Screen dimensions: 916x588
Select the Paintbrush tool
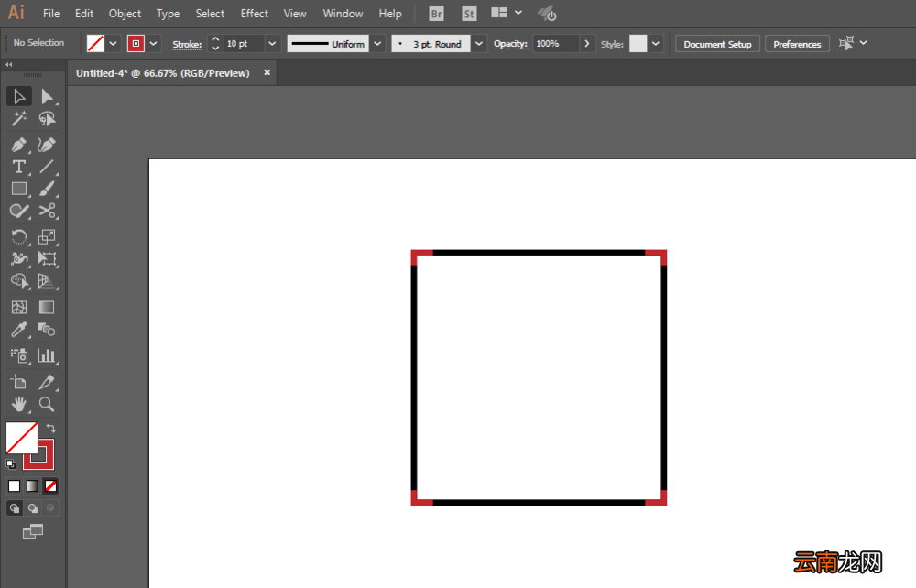(47, 189)
